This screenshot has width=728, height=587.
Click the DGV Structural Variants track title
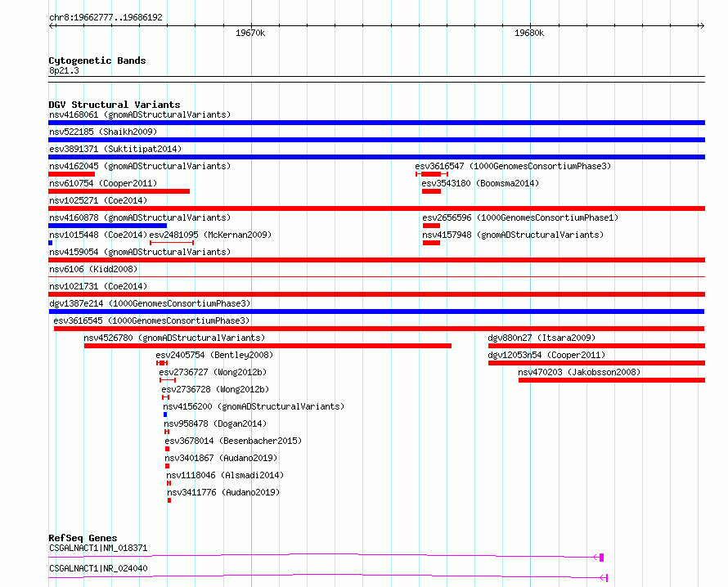115,105
